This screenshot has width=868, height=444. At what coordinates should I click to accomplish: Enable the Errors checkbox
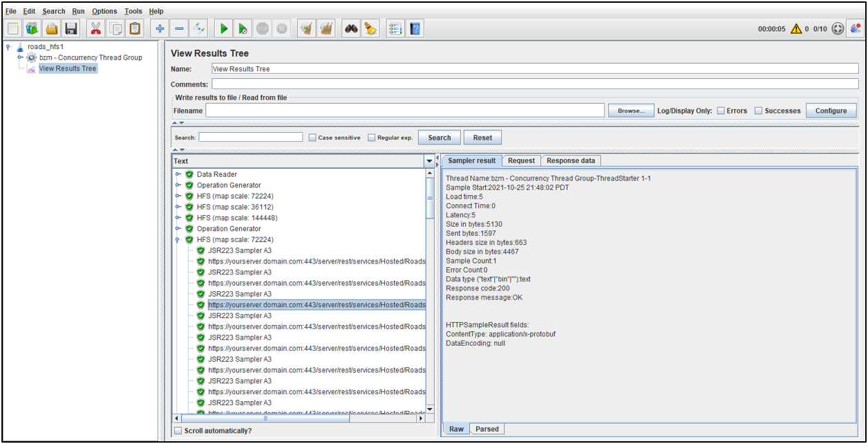721,111
